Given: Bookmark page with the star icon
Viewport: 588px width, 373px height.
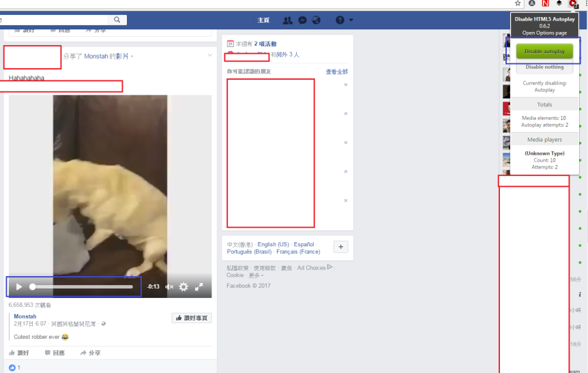Looking at the screenshot, I should point(518,3).
